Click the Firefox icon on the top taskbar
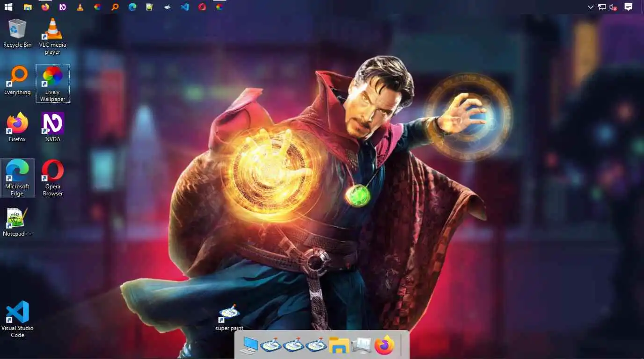Screen dimensions: 644x359 pyautogui.click(x=45, y=7)
